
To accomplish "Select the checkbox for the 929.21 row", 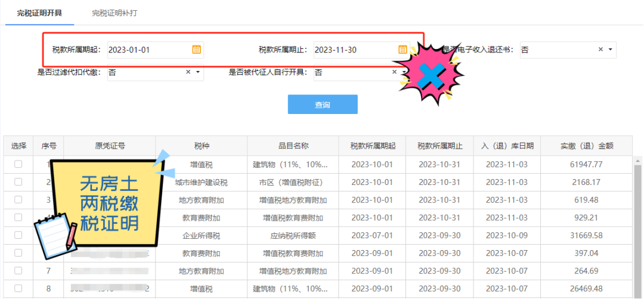I will (x=18, y=217).
